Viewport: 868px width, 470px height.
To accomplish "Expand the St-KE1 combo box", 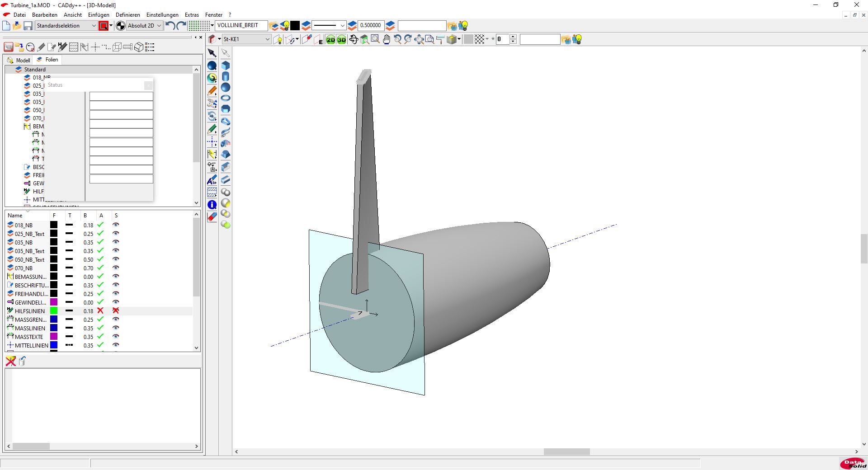I will click(267, 39).
